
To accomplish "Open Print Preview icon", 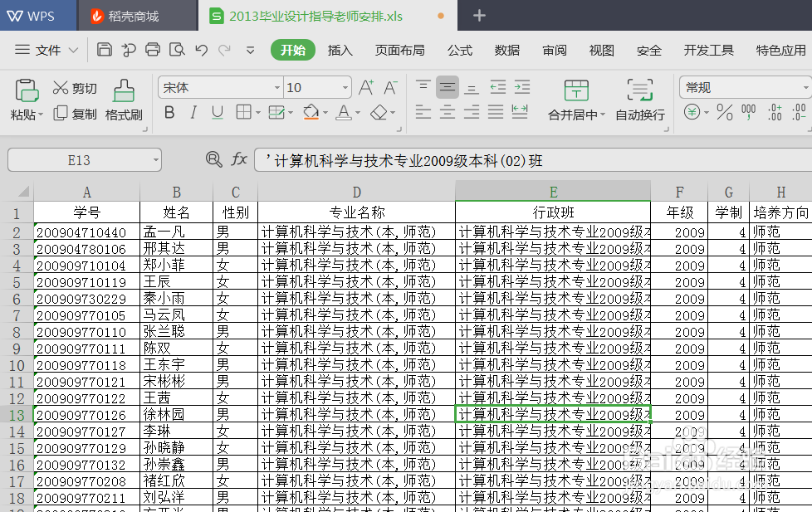I will [177, 50].
